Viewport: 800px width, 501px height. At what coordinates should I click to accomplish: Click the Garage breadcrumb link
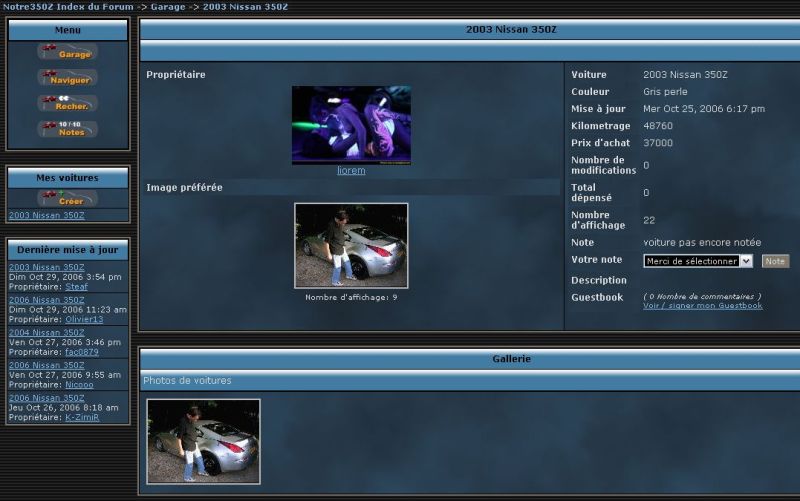pos(168,7)
